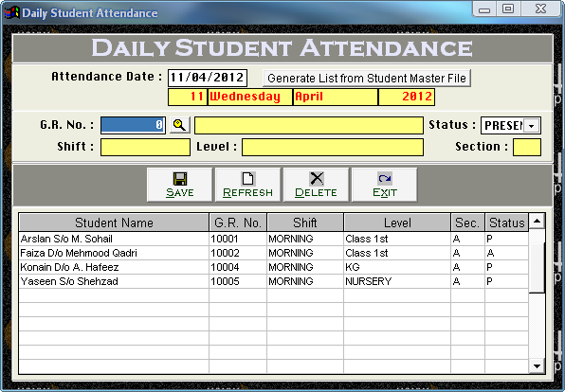Click Generate List from Student Master File

(x=367, y=78)
